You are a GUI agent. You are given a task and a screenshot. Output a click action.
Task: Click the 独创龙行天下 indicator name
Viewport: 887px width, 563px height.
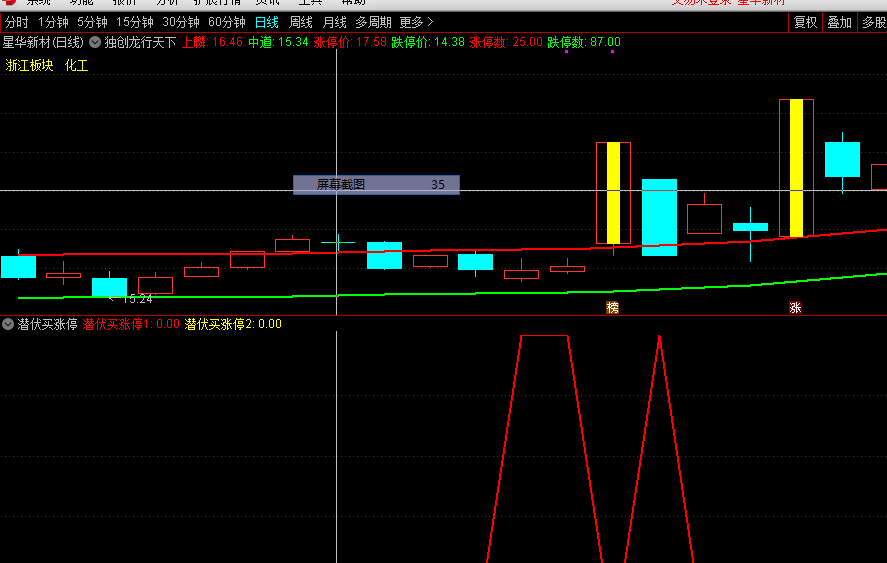[140, 42]
